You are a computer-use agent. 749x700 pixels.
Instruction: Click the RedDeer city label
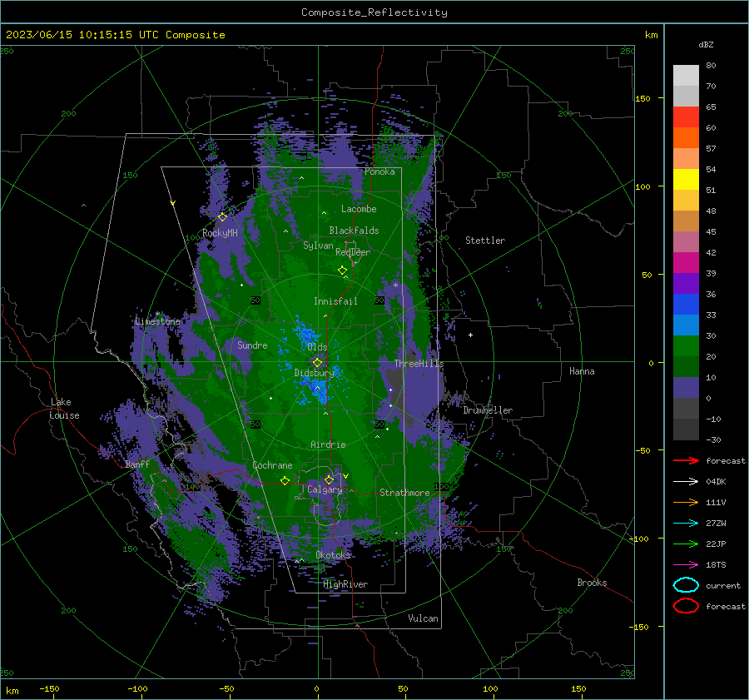pyautogui.click(x=353, y=252)
